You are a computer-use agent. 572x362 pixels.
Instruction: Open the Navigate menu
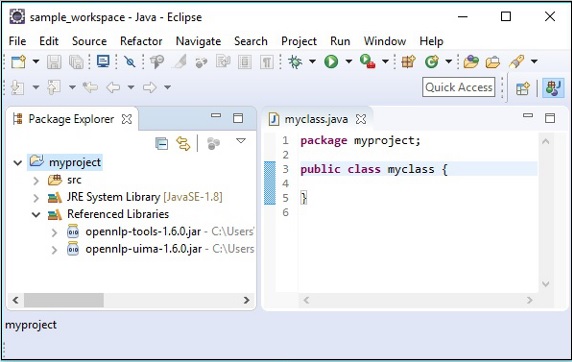pyautogui.click(x=198, y=41)
